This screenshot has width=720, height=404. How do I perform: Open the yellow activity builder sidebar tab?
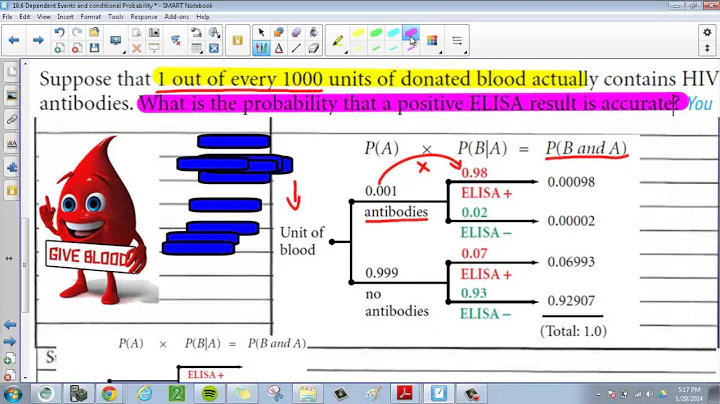[x=11, y=190]
